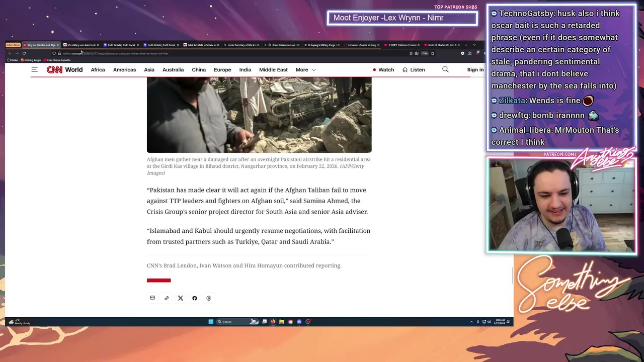Open Task View on the taskbar
Image resolution: width=644 pixels, height=362 pixels.
pyautogui.click(x=264, y=322)
